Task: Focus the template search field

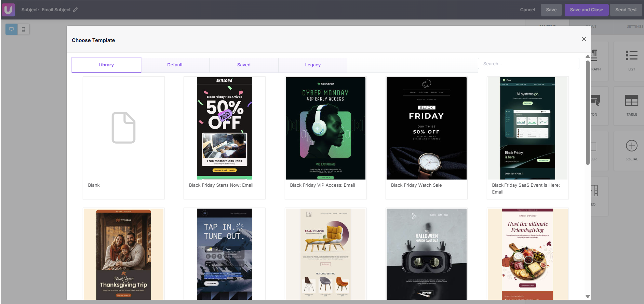Action: coord(528,64)
